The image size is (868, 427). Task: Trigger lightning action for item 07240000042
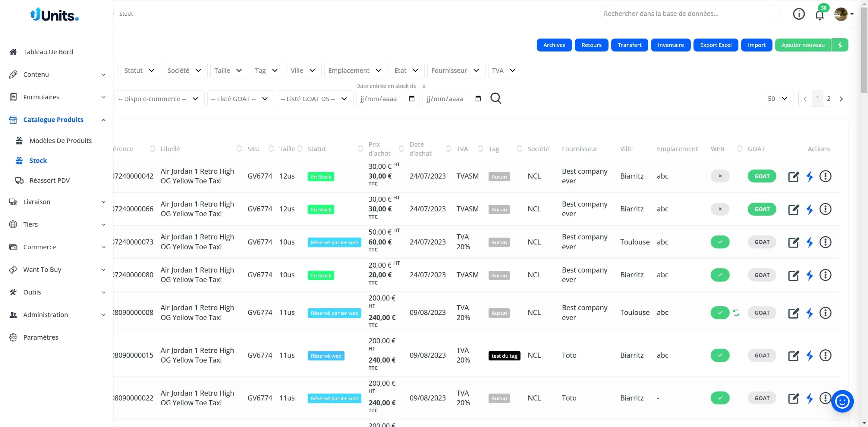tap(809, 176)
